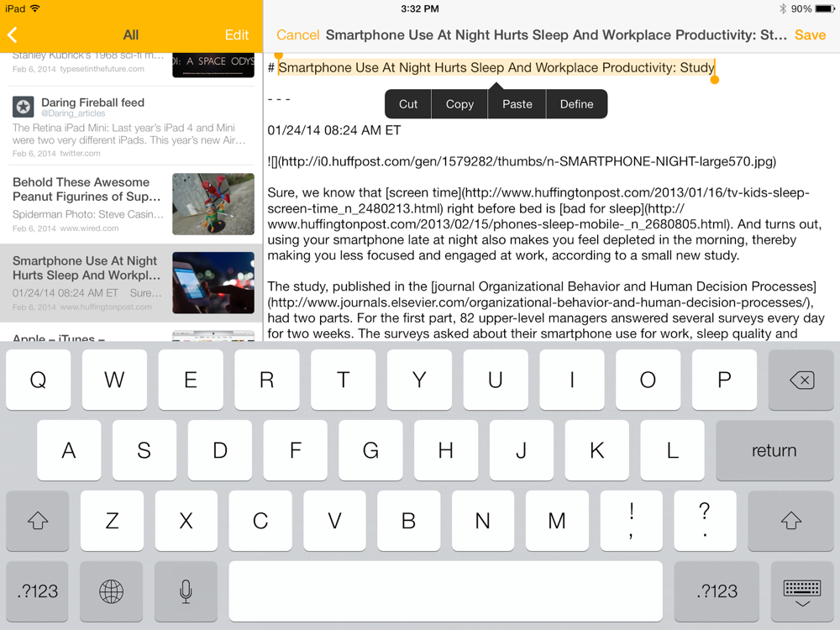This screenshot has height=630, width=840.
Task: Tap the space bar
Action: tap(446, 591)
